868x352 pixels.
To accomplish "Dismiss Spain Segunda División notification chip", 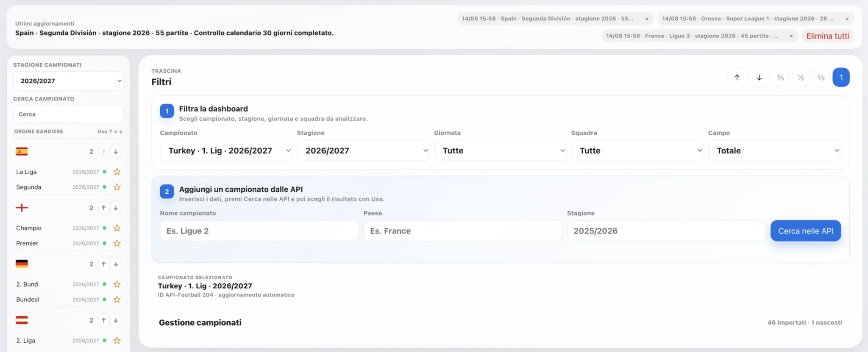I will 647,19.
